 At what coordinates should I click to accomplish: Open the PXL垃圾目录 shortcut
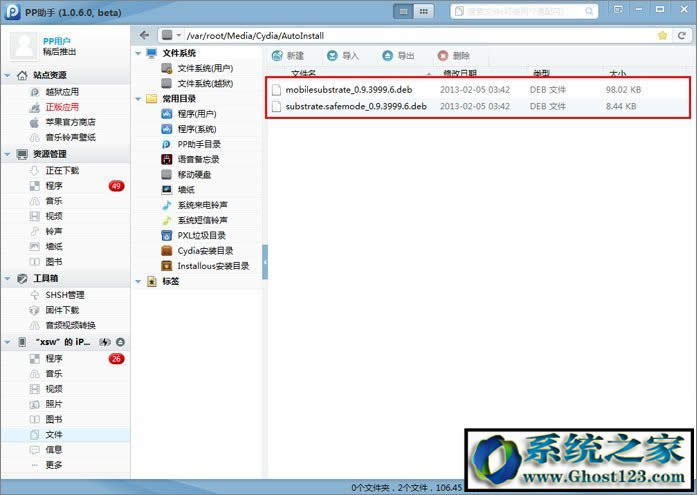(202, 235)
